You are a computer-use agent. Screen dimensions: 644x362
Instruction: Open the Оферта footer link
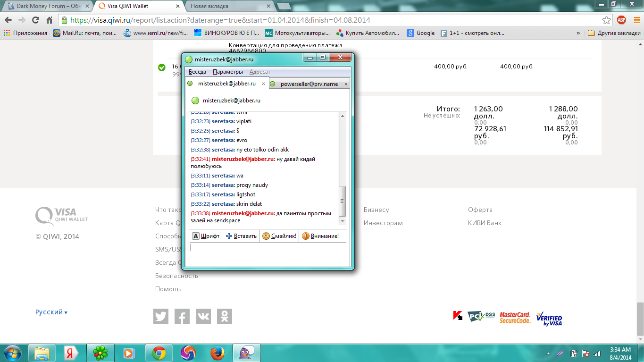click(480, 210)
